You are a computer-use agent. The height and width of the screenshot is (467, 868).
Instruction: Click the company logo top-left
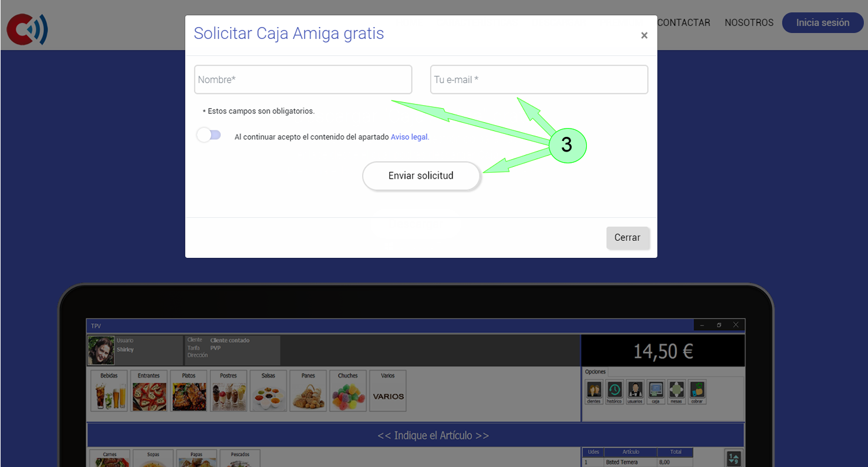point(26,29)
